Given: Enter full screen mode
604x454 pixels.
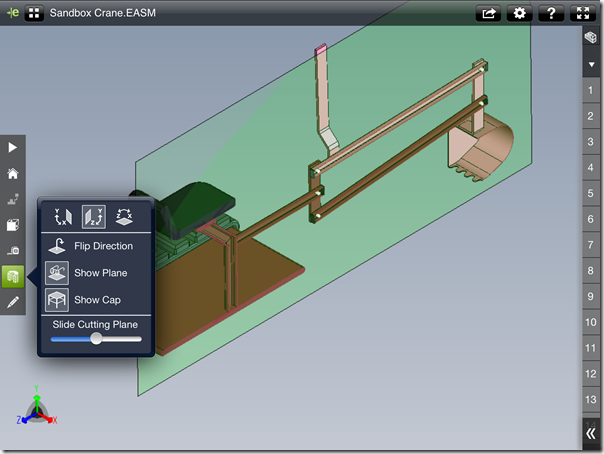Looking at the screenshot, I should [582, 13].
